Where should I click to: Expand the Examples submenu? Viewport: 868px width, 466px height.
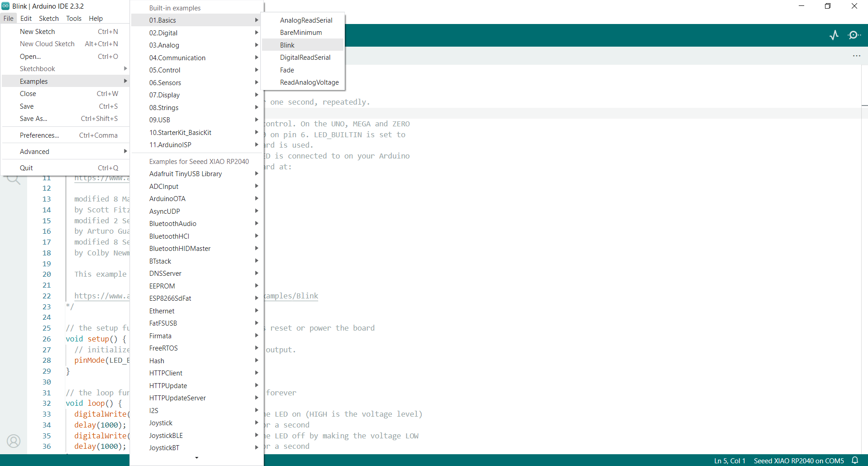tap(66, 82)
